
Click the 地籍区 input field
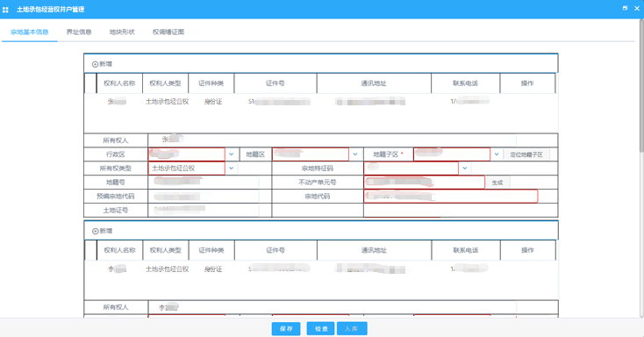pyautogui.click(x=311, y=154)
